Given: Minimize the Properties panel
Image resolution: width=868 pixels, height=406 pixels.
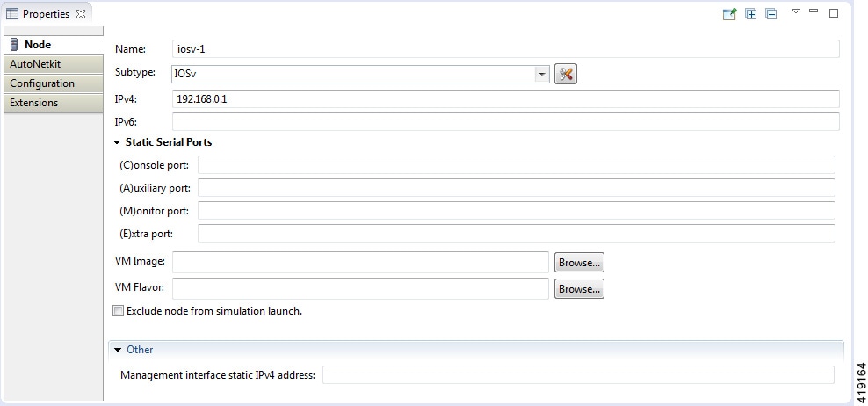Looking at the screenshot, I should pos(814,11).
